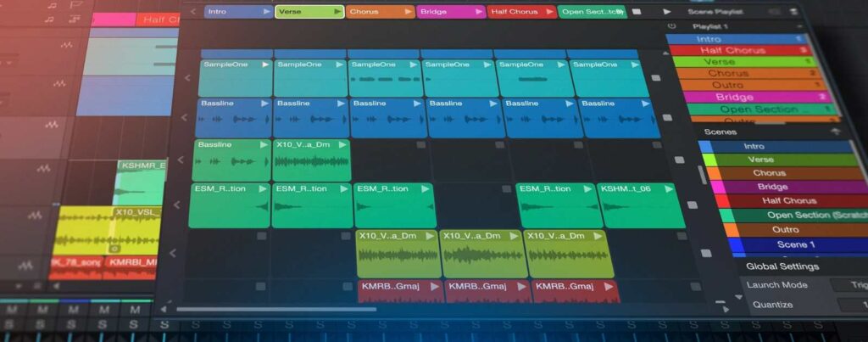
Task: Play the first SampleOne clip
Action: pyautogui.click(x=264, y=64)
